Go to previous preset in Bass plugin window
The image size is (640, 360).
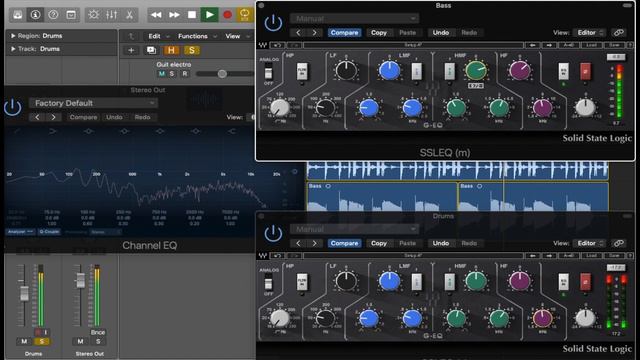coord(298,33)
